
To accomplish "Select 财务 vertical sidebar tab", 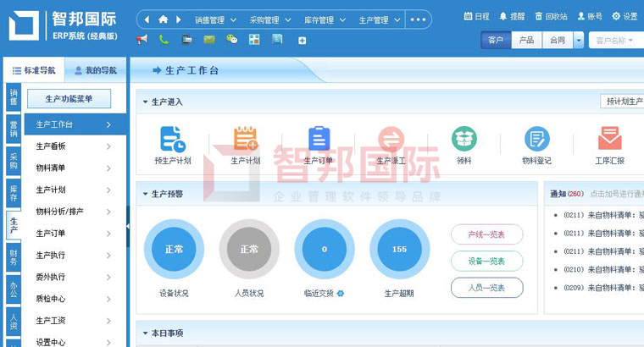I will (x=14, y=257).
